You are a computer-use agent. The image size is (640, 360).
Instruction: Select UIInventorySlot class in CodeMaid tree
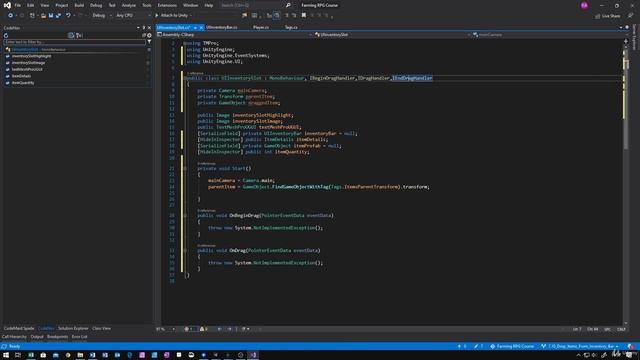[x=24, y=49]
